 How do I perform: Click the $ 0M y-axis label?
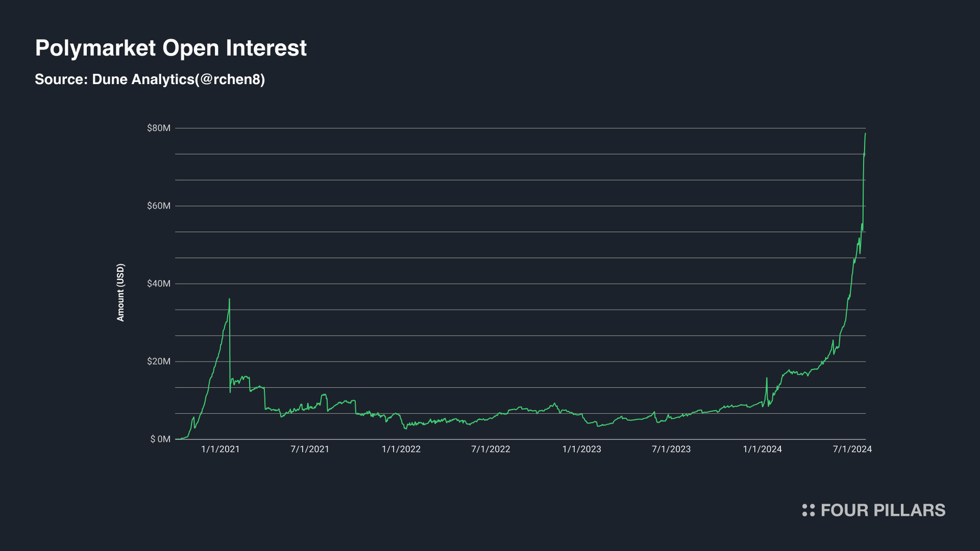[160, 439]
